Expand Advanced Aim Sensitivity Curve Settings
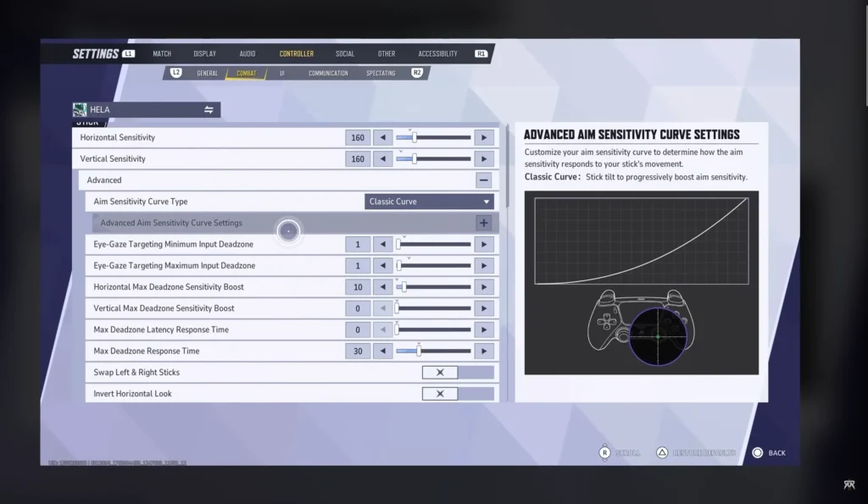868x504 pixels. (x=483, y=222)
